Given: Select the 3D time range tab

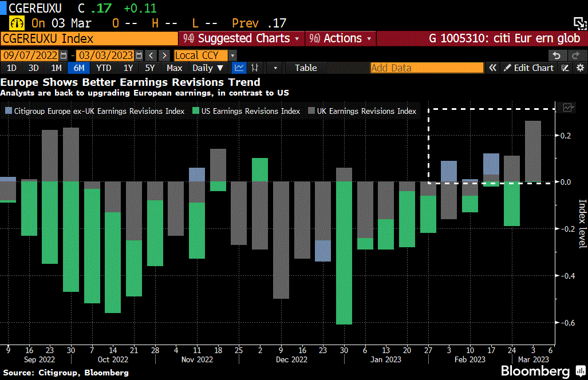Looking at the screenshot, I should (34, 68).
